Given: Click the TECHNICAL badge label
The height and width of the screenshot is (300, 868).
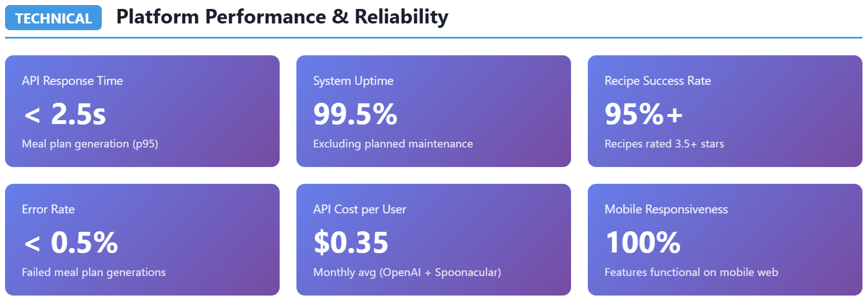Looking at the screenshot, I should 53,18.
